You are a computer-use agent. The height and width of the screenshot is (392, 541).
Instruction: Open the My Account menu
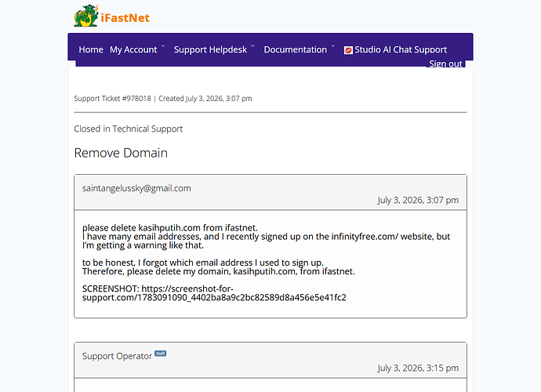pos(133,49)
